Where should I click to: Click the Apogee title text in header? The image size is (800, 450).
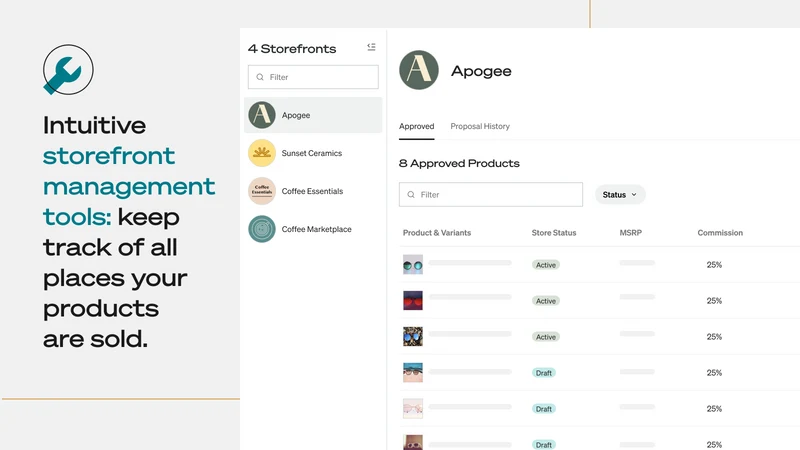(481, 71)
